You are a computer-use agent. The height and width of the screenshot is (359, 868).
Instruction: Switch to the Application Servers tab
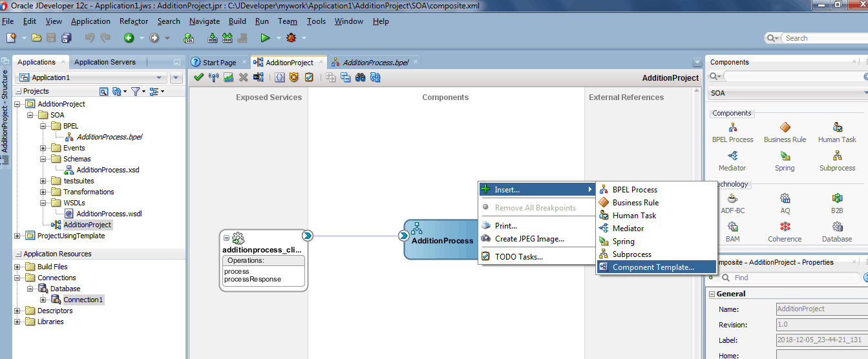pos(105,62)
